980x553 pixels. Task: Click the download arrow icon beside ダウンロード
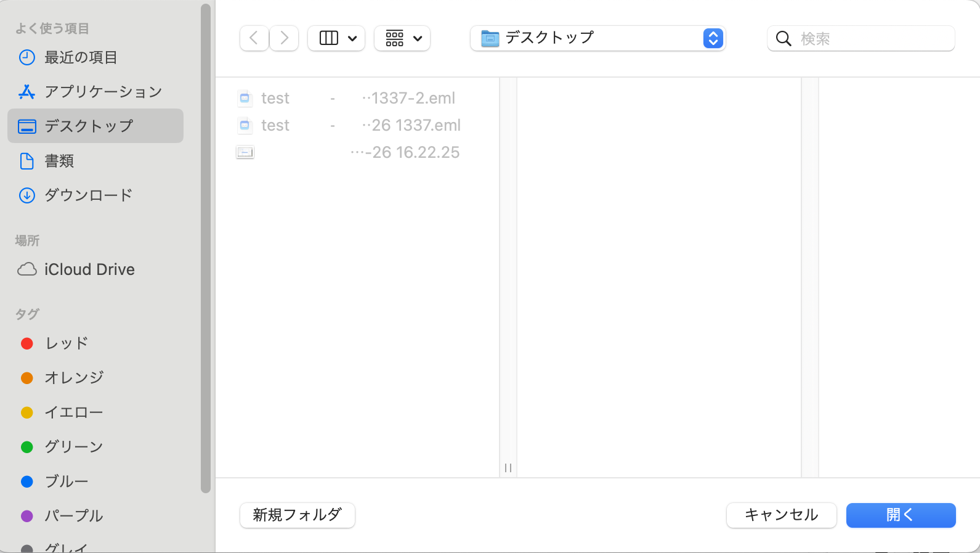(27, 195)
